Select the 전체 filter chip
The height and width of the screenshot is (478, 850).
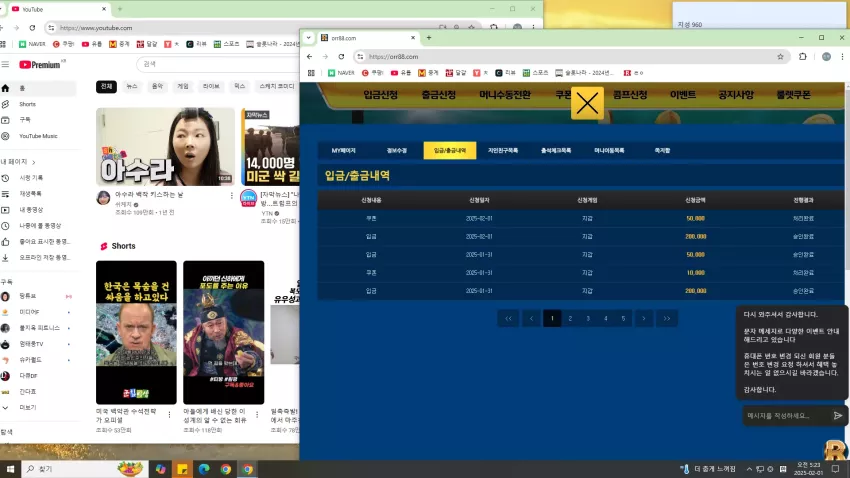[106, 86]
